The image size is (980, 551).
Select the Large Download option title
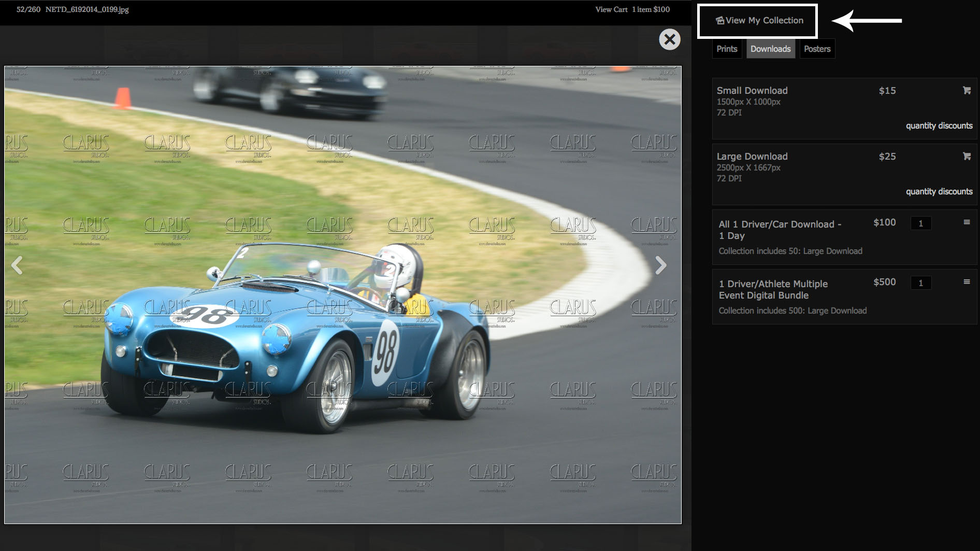coord(752,157)
